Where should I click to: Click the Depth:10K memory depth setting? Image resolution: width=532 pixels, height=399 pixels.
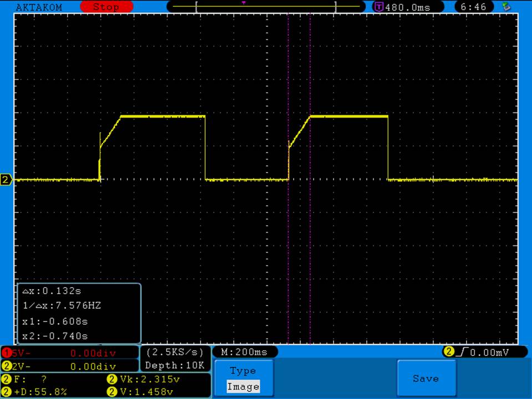tap(175, 365)
